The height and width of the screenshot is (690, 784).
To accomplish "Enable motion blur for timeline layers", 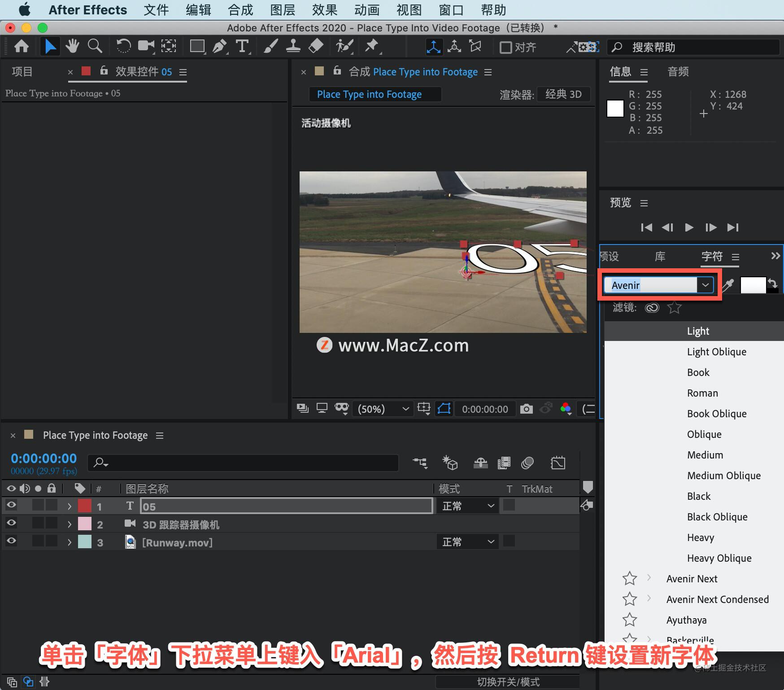I will (527, 463).
